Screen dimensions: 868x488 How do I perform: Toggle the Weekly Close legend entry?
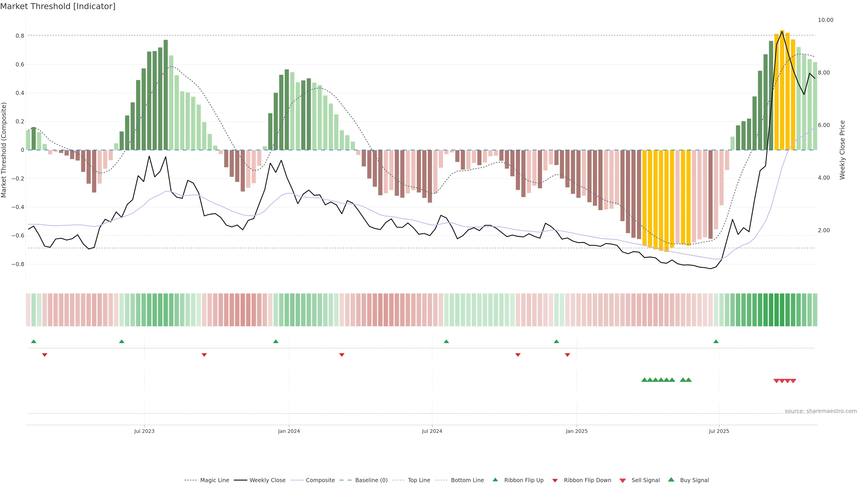coord(267,480)
